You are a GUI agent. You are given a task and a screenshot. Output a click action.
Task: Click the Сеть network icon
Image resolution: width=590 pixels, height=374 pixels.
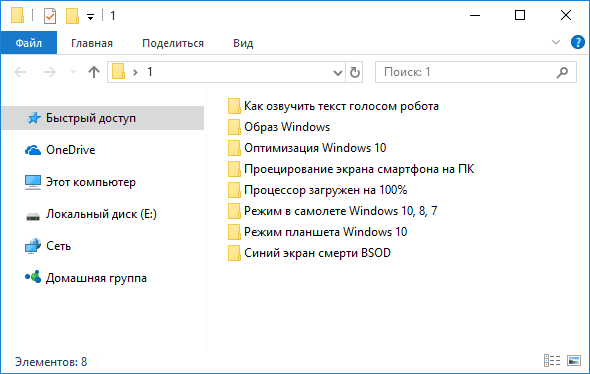pos(33,246)
